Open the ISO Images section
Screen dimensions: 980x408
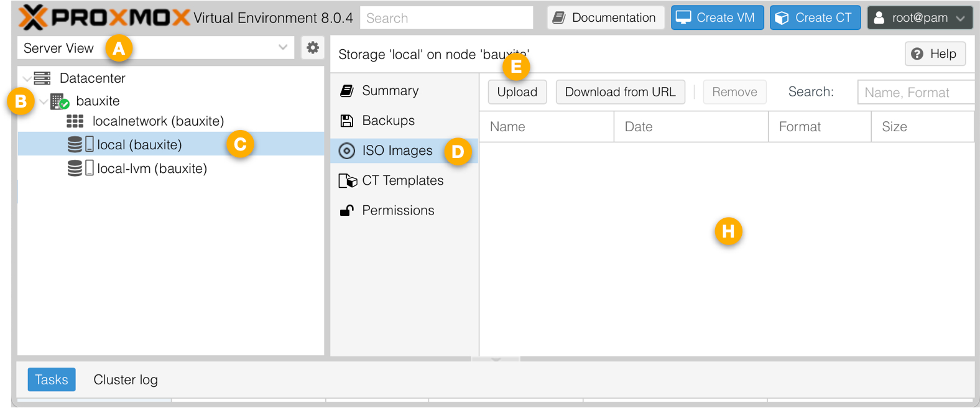click(x=404, y=151)
